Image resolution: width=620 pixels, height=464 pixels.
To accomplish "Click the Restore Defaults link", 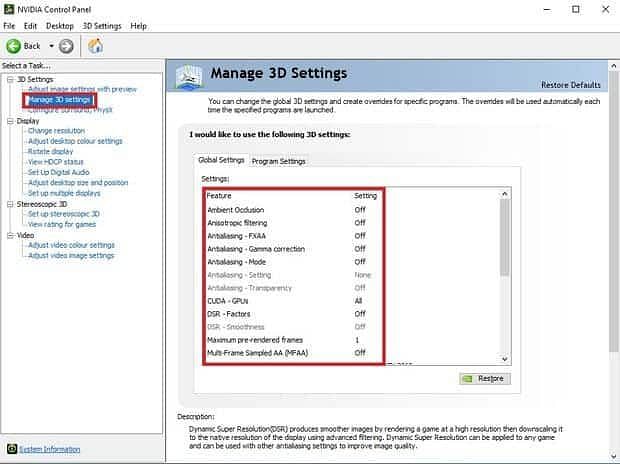I will point(571,85).
